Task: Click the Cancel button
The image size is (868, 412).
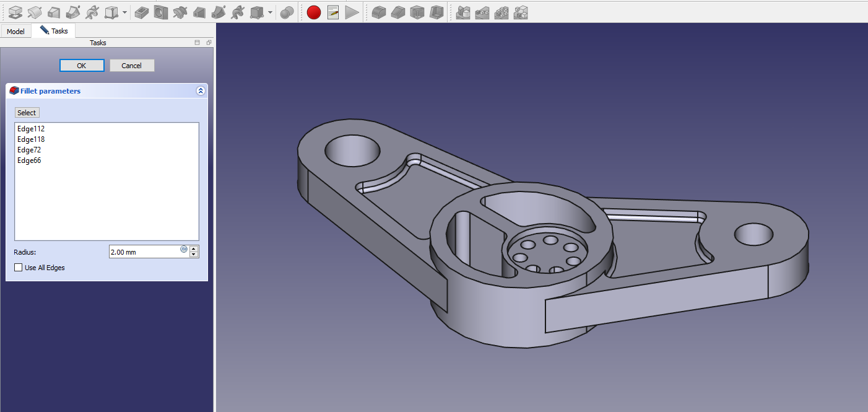Action: (132, 66)
